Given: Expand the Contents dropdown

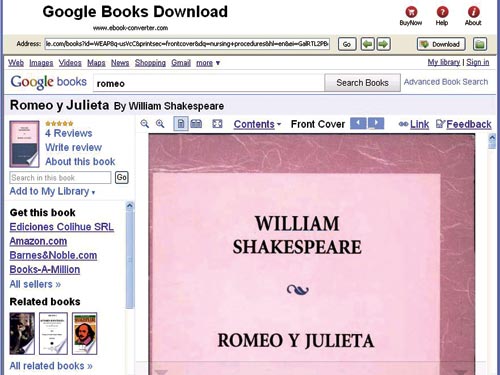Looking at the screenshot, I should [257, 124].
